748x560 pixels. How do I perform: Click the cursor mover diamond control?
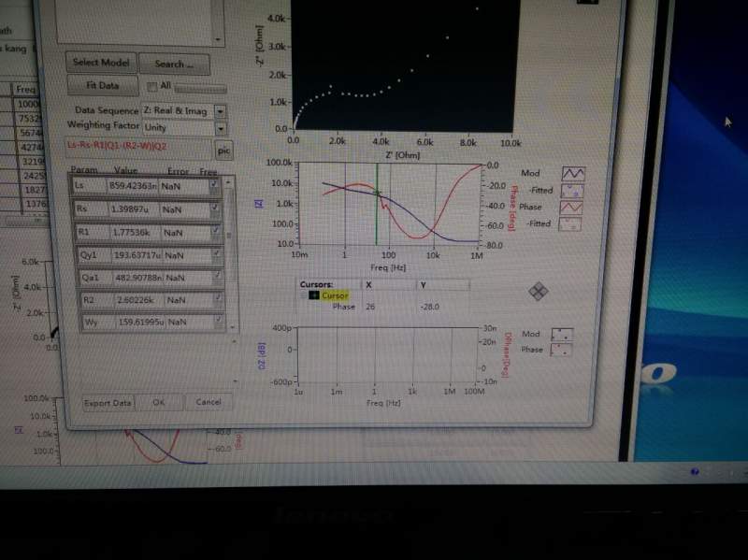(x=539, y=291)
